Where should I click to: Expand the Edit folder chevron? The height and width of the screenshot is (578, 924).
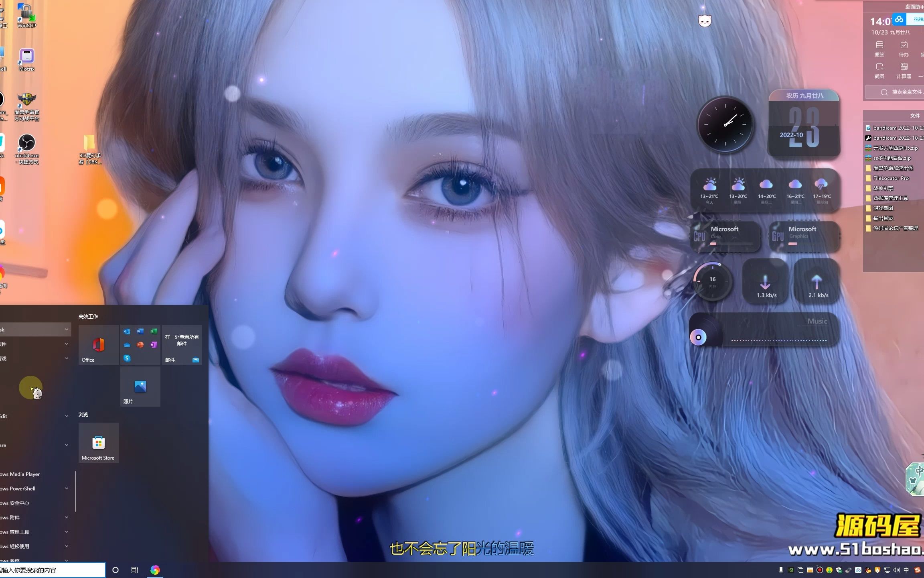click(67, 416)
